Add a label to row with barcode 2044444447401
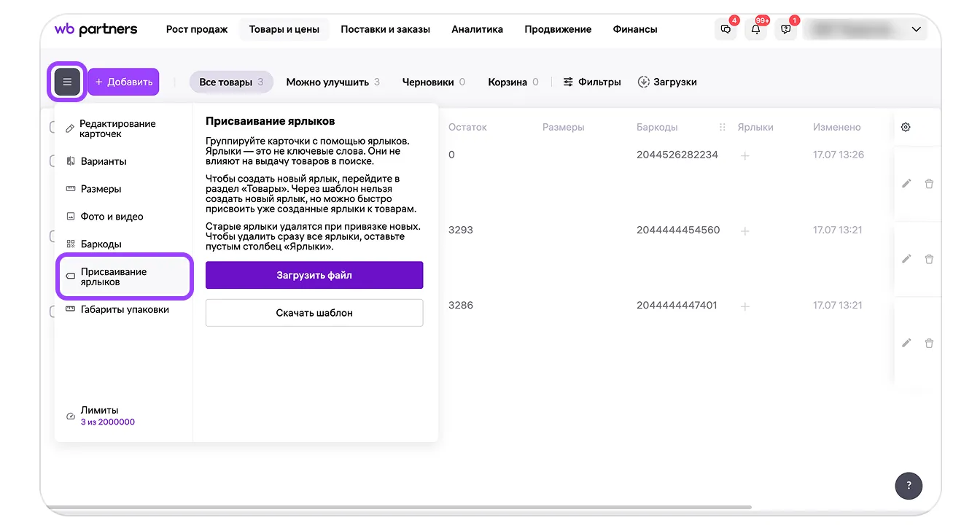This screenshot has height=531, width=980. [745, 306]
